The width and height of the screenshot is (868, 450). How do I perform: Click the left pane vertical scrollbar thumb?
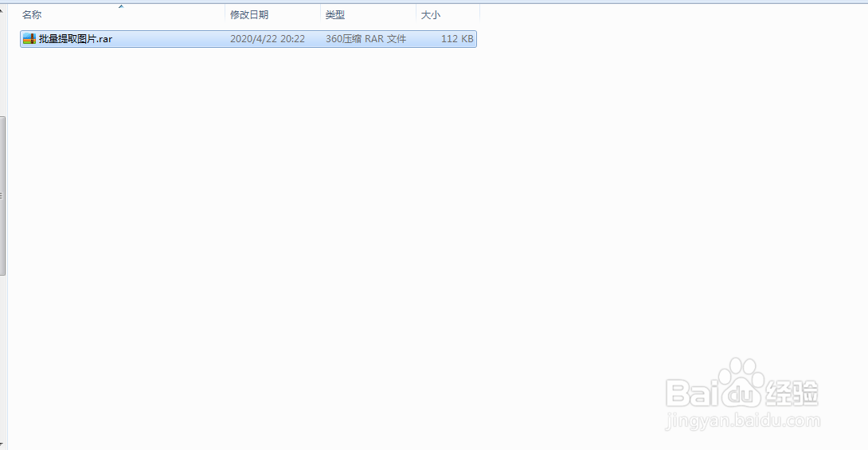click(2, 196)
